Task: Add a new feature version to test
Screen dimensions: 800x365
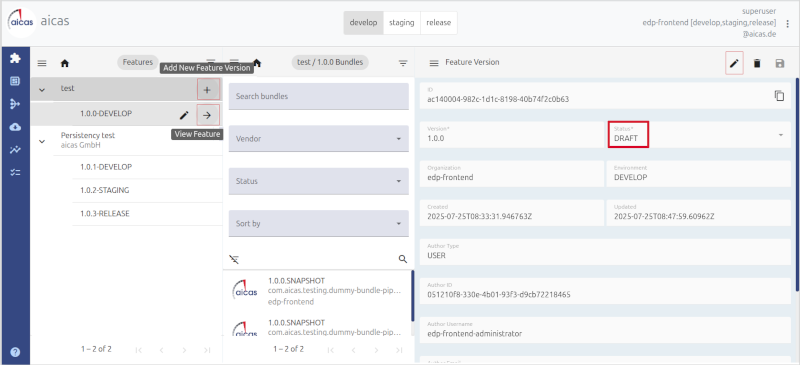Action: (208, 89)
